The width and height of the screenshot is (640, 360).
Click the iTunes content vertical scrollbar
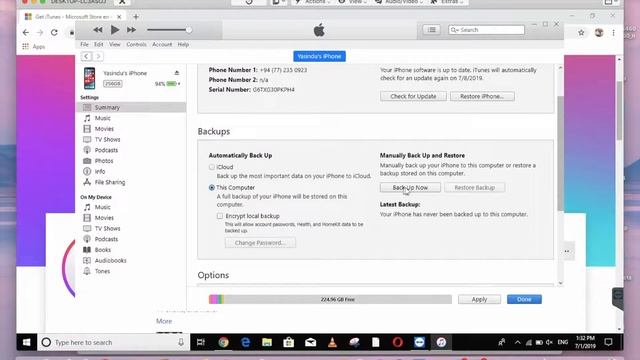pos(560,153)
